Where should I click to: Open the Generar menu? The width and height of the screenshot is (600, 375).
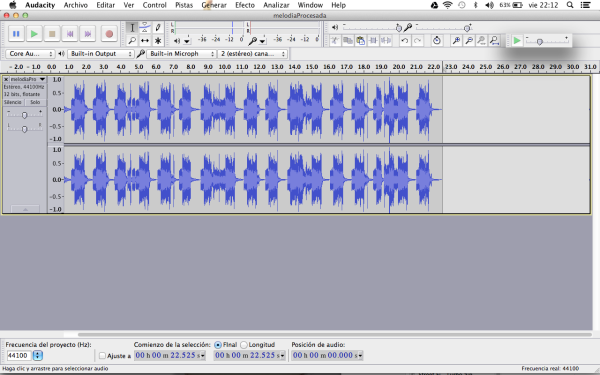pyautogui.click(x=214, y=5)
